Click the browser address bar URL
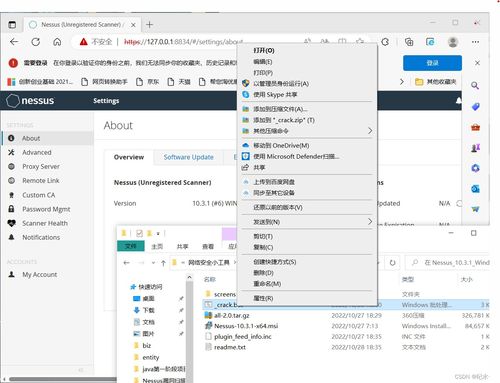500x383 pixels. point(183,42)
